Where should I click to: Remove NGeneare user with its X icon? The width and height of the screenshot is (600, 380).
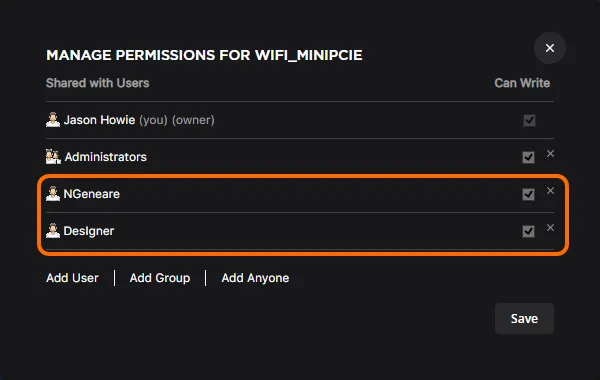(x=550, y=191)
